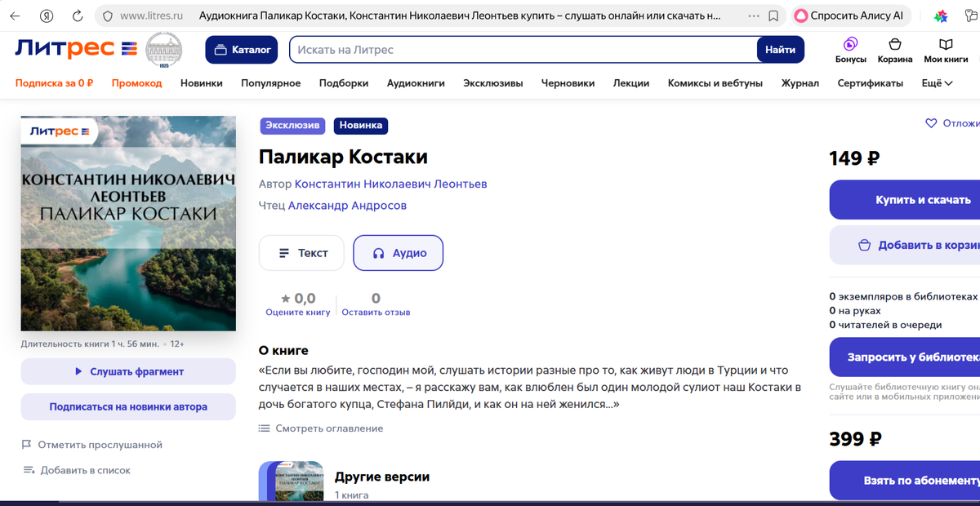Reload the page with the refresh icon
Image resolution: width=980 pixels, height=506 pixels.
(77, 15)
